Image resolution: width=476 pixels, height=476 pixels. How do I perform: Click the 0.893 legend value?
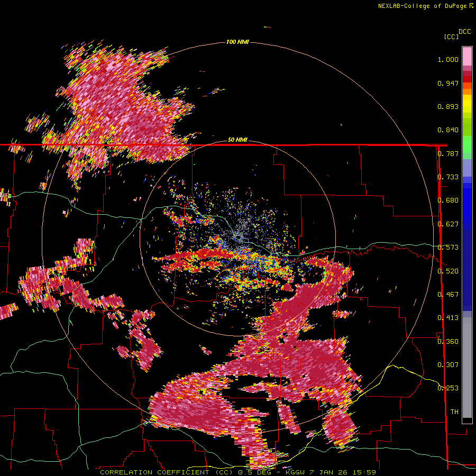click(x=448, y=106)
